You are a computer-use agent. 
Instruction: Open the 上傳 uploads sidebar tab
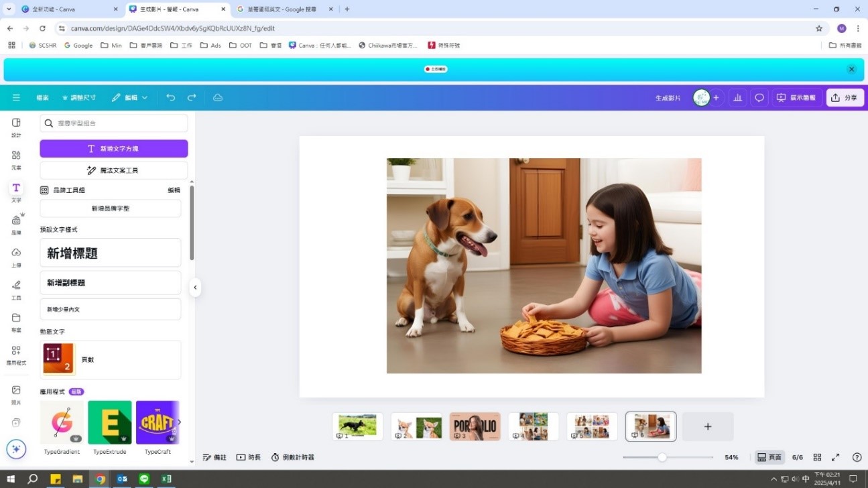(x=16, y=257)
